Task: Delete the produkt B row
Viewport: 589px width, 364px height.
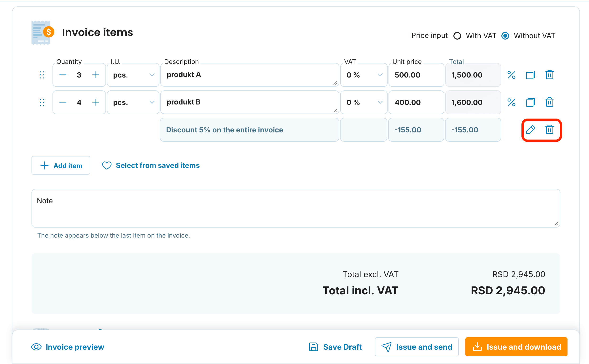Action: pos(549,102)
